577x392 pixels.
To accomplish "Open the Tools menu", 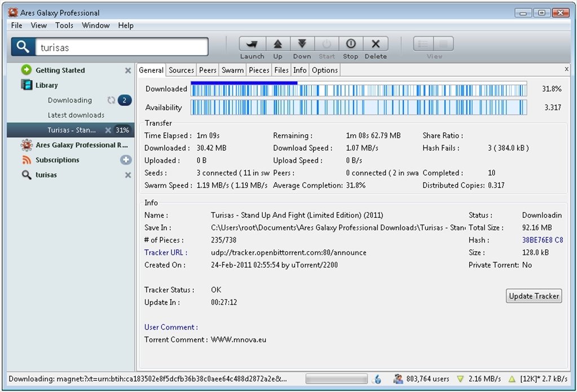I will pos(64,25).
